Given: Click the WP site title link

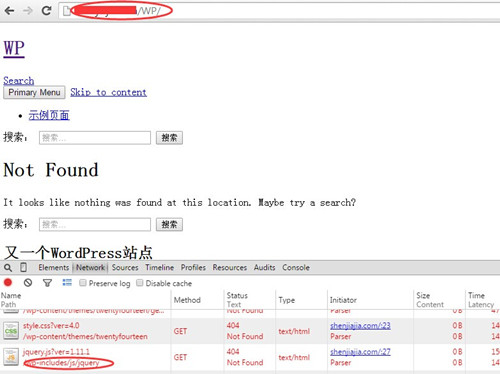Looking at the screenshot, I should [14, 49].
